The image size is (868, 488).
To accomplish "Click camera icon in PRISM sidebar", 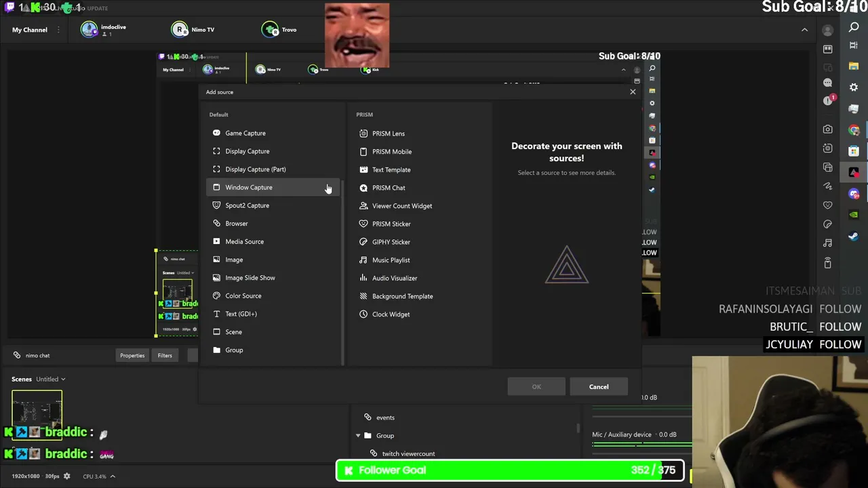I will click(827, 129).
